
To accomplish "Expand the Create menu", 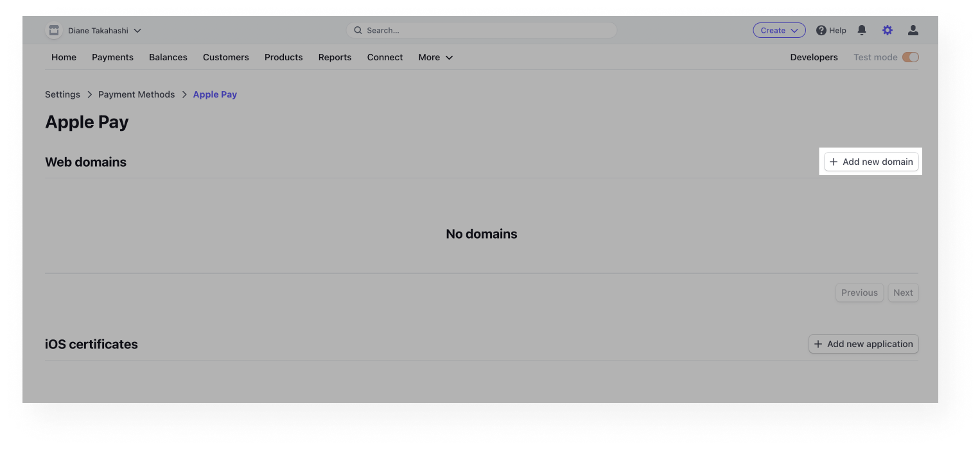I will (779, 30).
